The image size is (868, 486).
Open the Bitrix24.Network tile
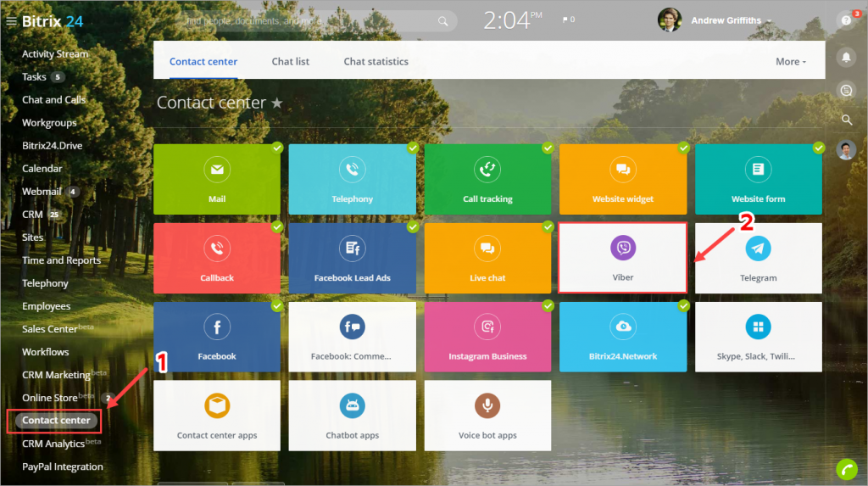[623, 337]
